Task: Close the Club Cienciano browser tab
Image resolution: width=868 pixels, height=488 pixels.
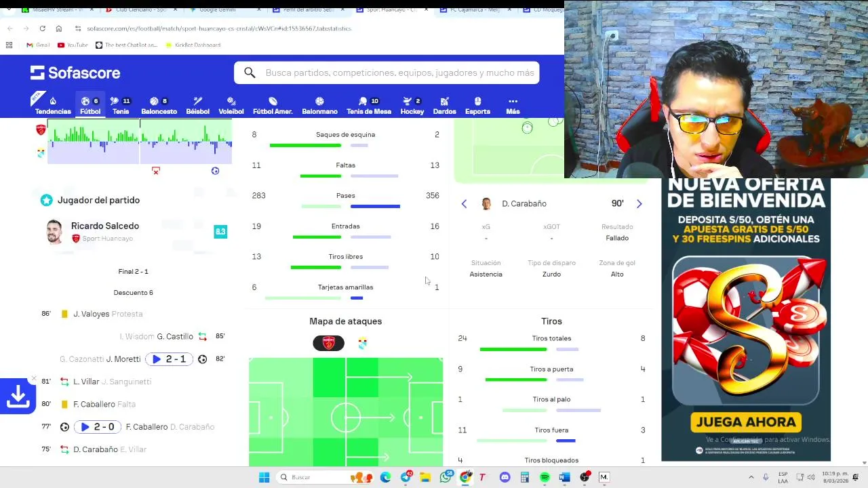Action: pos(177,10)
